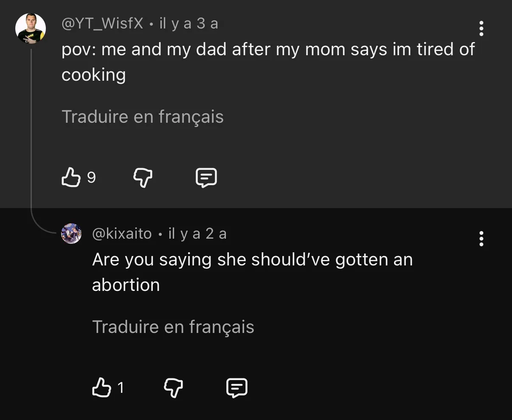This screenshot has height=420, width=512.
Task: Select the 'tired of cooking' comment text
Action: pyautogui.click(x=268, y=62)
